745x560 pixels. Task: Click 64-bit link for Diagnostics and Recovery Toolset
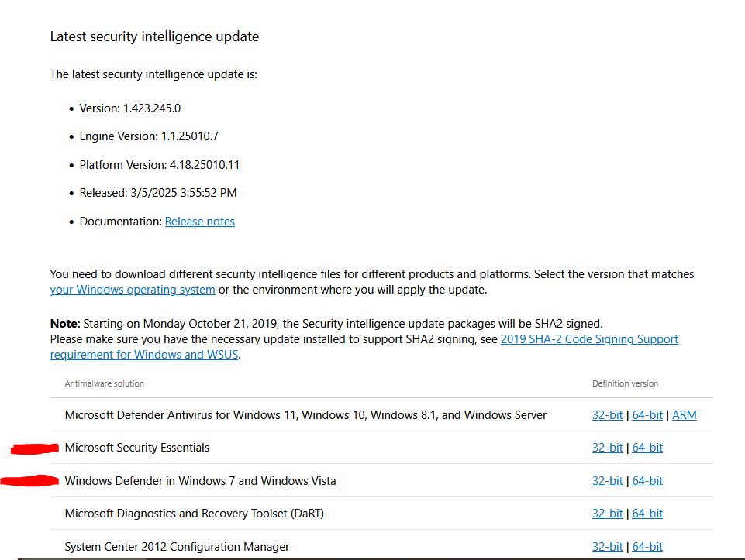point(647,514)
